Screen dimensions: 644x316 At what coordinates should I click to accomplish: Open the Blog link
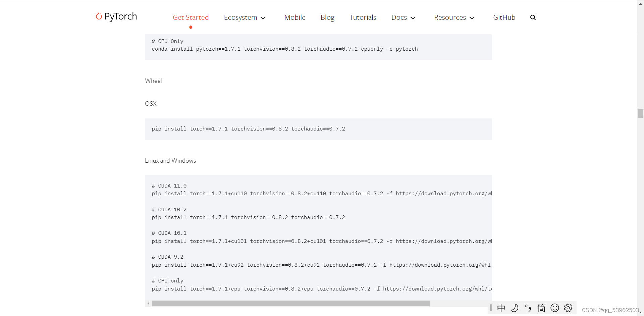tap(327, 17)
